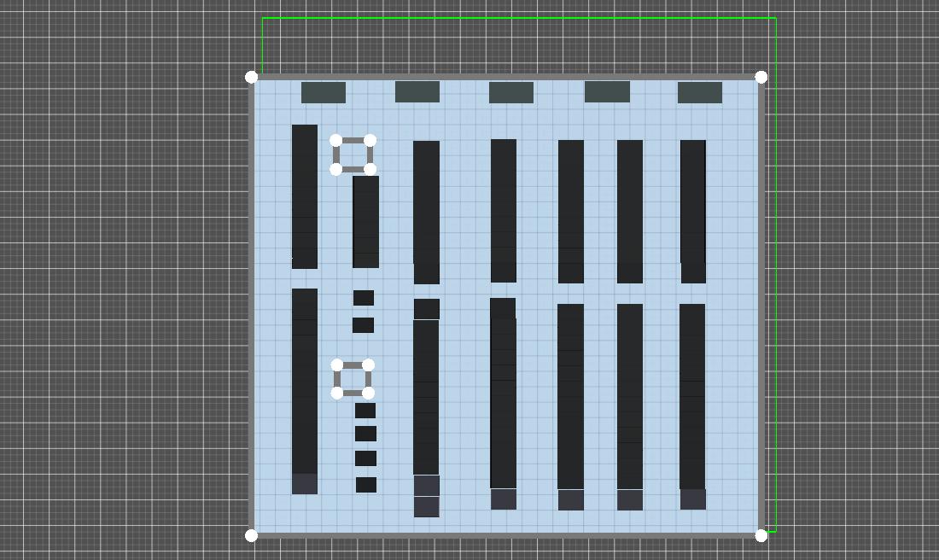Click bottom-right handle of upper small outlined square
Viewport: 939px width, 560px height.
[x=370, y=169]
